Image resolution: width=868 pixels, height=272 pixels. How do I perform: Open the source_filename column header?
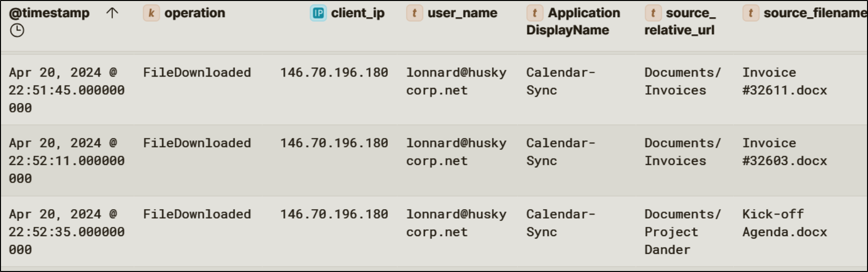tap(815, 13)
